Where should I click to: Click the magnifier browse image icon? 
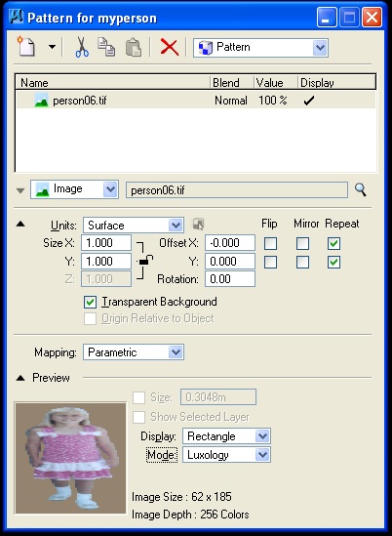click(x=360, y=189)
